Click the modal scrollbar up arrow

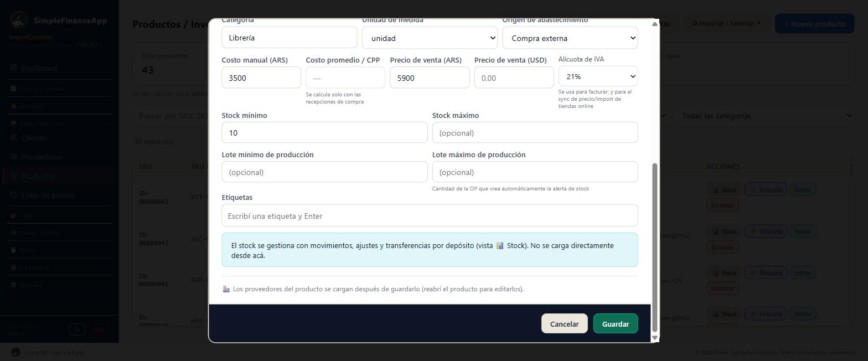pos(655,24)
